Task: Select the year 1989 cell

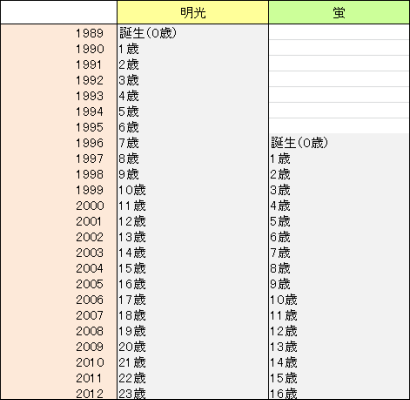Action: coord(59,33)
